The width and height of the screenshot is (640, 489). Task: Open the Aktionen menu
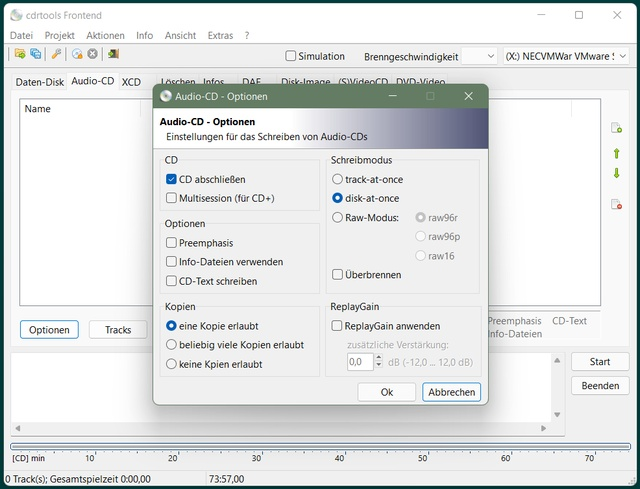(x=105, y=35)
